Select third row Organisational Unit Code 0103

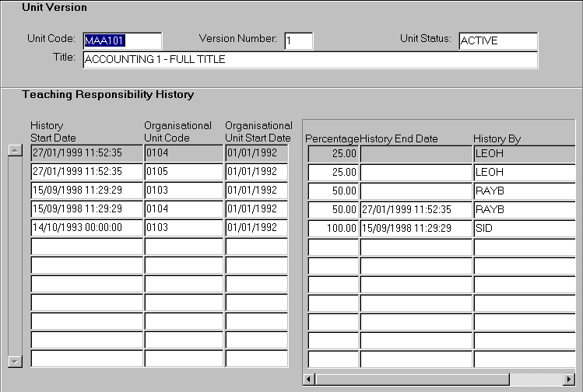click(184, 191)
